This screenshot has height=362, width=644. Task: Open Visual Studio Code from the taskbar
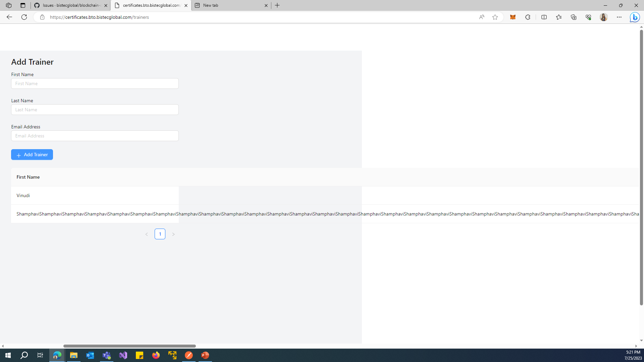coord(123,355)
